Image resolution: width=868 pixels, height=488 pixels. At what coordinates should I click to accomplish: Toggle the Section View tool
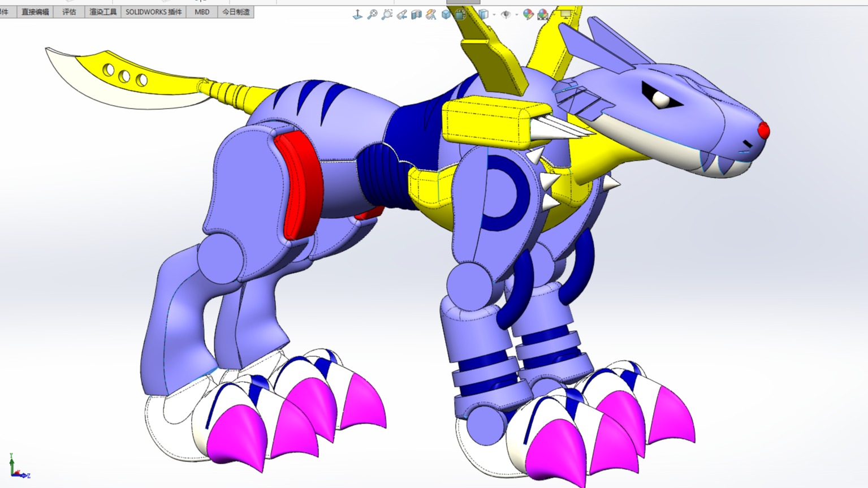click(x=417, y=15)
